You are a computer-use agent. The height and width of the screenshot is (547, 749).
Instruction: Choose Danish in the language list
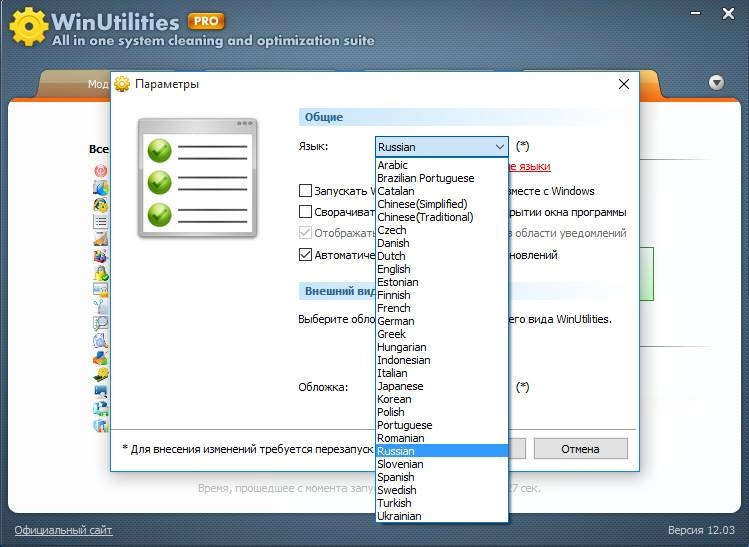[x=441, y=243]
